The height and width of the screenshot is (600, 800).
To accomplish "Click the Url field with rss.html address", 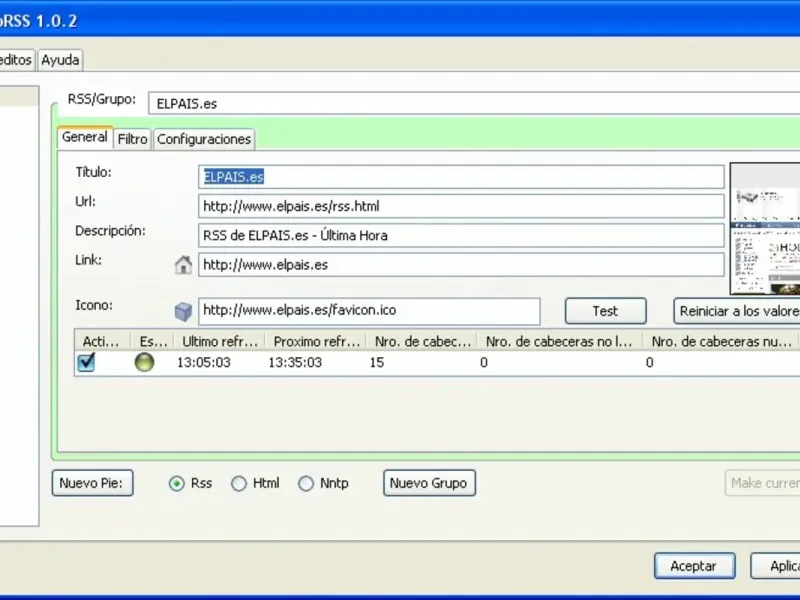I will pos(461,206).
